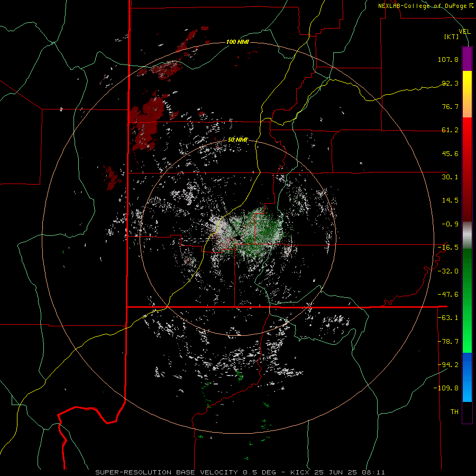Screen dimensions: 476x476
Task: Pick the green segment of the velocity scale
Action: pyautogui.click(x=467, y=300)
